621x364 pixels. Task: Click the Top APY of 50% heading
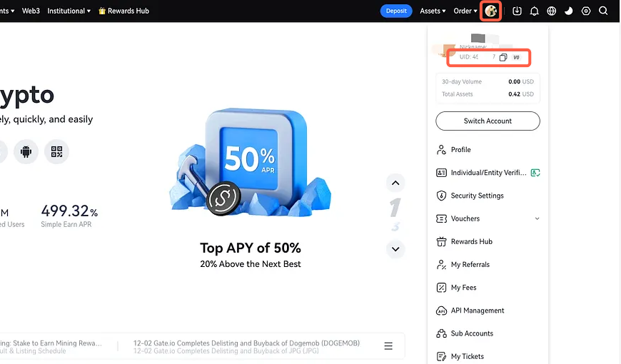tap(251, 248)
